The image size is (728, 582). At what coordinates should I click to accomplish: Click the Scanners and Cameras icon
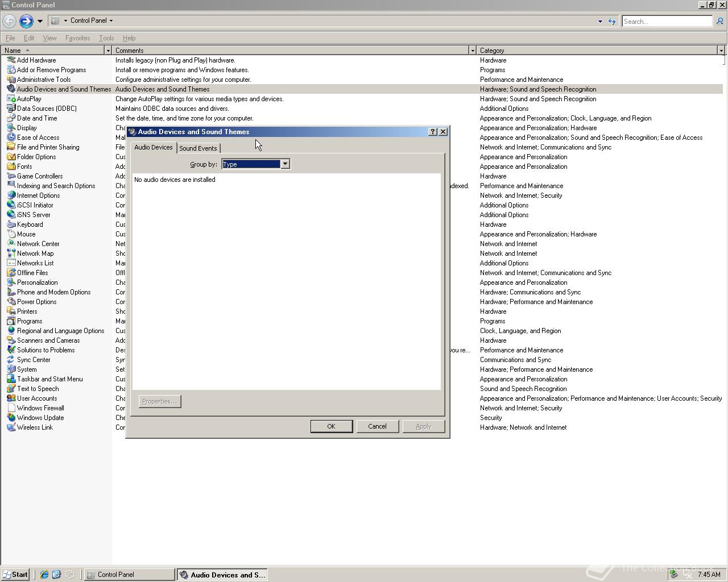tap(11, 340)
